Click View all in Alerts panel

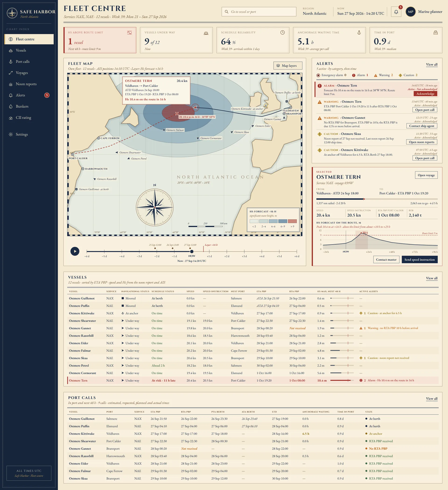point(431,64)
